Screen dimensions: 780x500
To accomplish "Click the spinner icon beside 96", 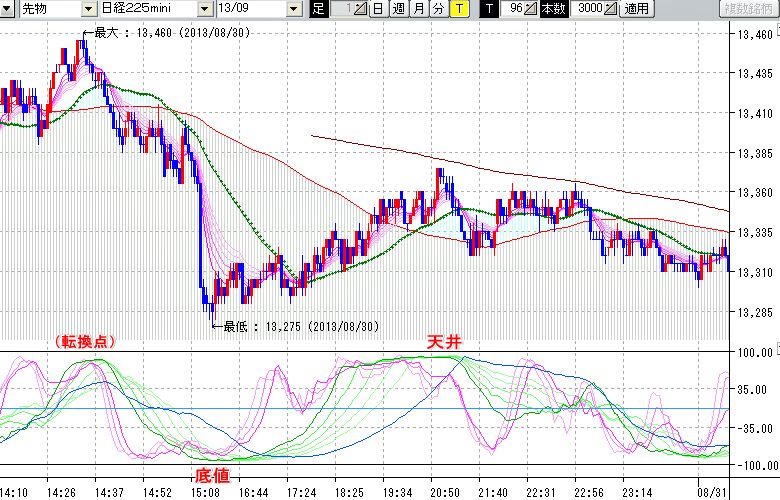I will (x=530, y=9).
